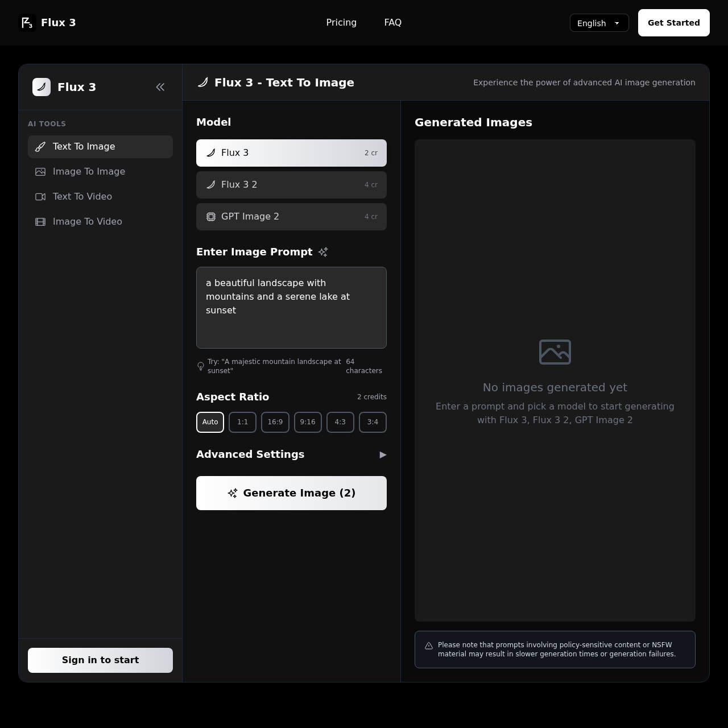Choose 4:3 aspect ratio
Screen dimensions: 728x728
[x=340, y=422]
